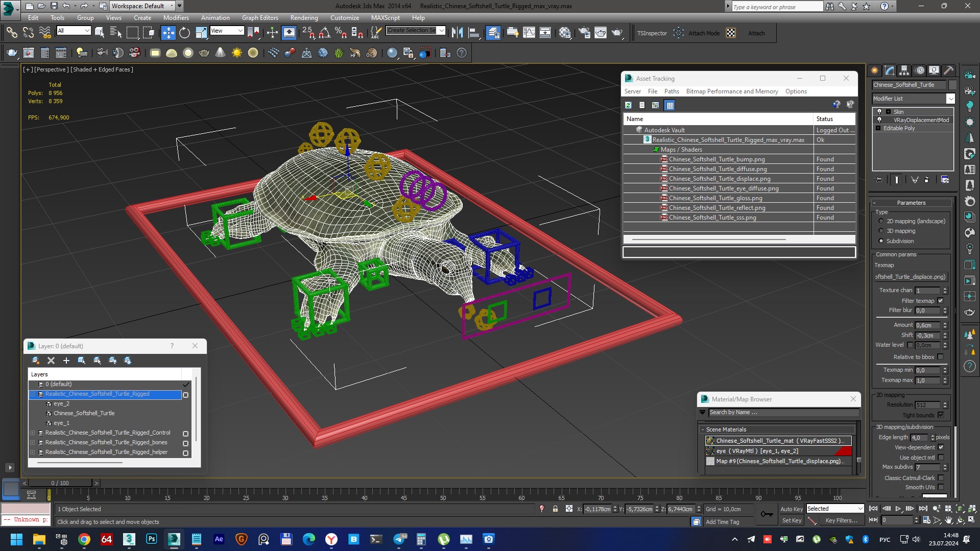Open Bitmap Performance and Memory menu
Screen dimensions: 980x551
[x=732, y=91]
